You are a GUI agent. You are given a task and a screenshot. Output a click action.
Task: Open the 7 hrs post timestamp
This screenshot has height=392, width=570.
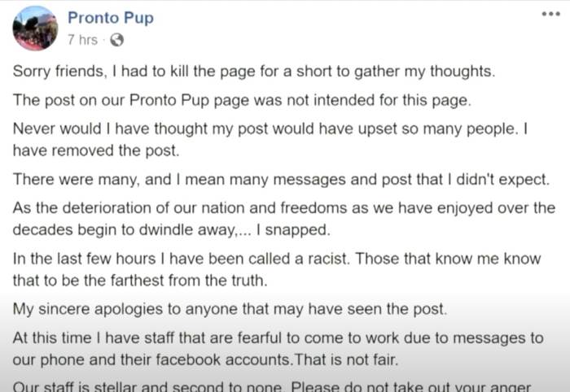[82, 40]
